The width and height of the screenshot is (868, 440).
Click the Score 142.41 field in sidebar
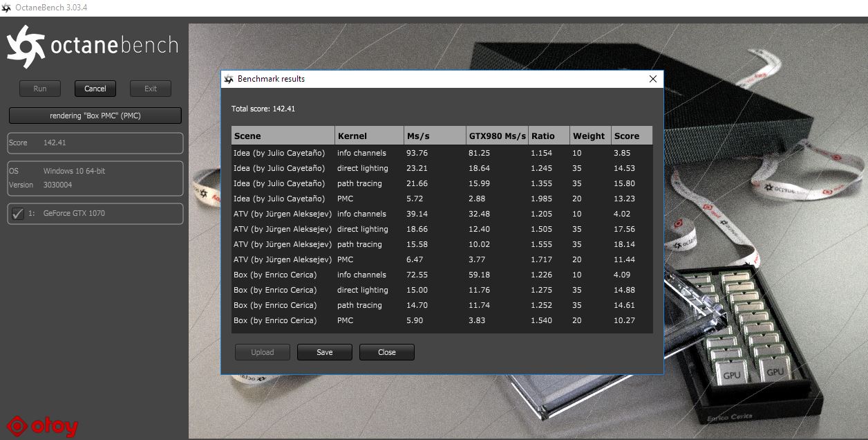tap(95, 143)
